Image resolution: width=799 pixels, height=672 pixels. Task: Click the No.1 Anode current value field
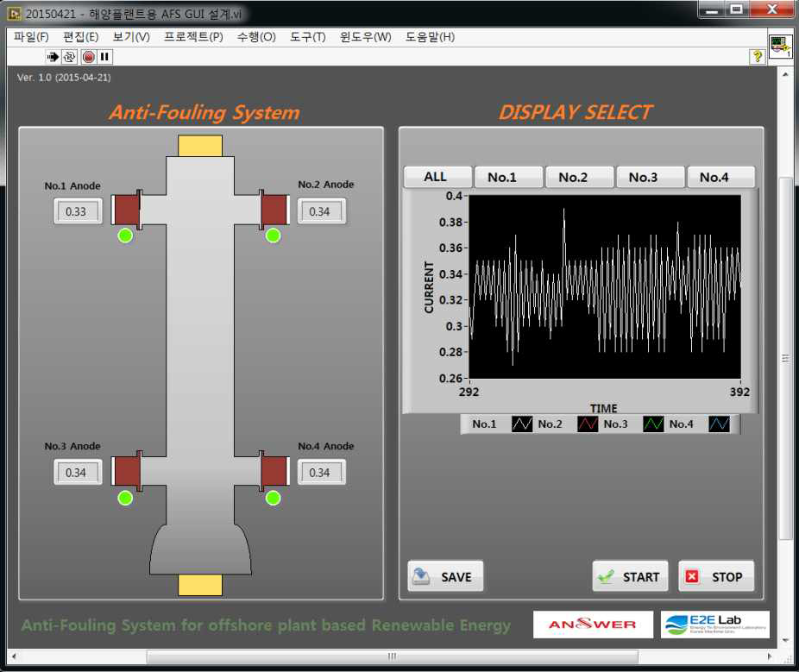pyautogui.click(x=78, y=211)
